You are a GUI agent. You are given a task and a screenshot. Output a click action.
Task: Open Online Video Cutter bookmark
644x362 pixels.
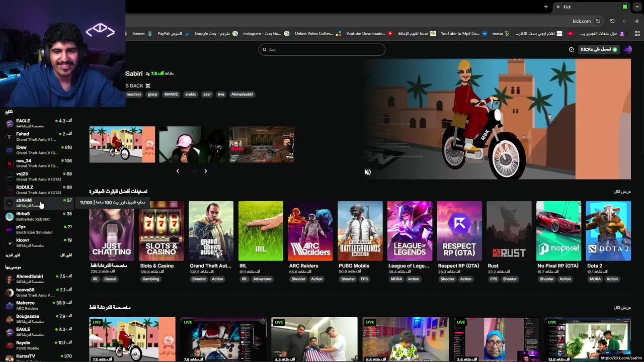pyautogui.click(x=318, y=34)
